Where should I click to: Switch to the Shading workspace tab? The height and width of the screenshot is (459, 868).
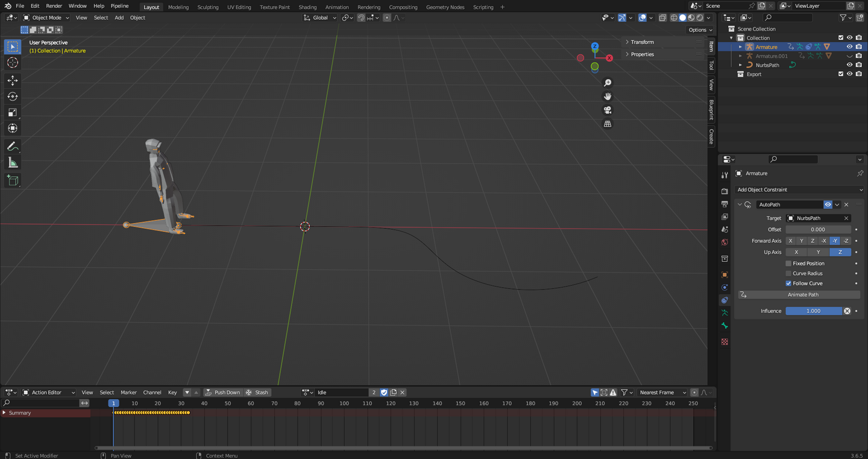click(x=307, y=7)
